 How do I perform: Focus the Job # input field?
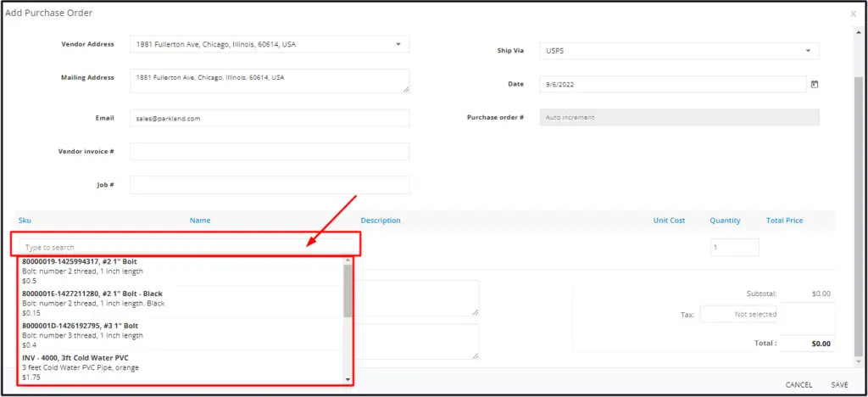[270, 185]
